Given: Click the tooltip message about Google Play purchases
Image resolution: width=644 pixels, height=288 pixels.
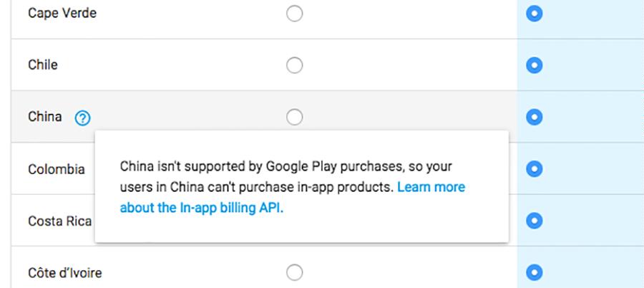Looking at the screenshot, I should pos(293,187).
